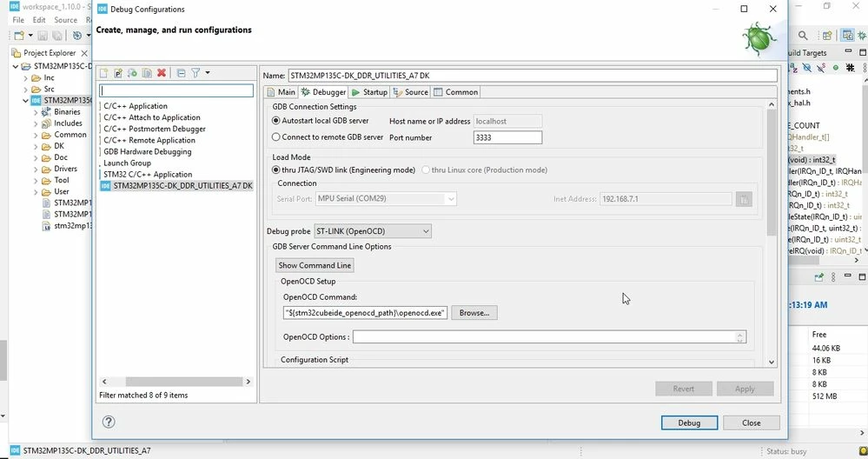Expand the Tool folder

coord(36,180)
